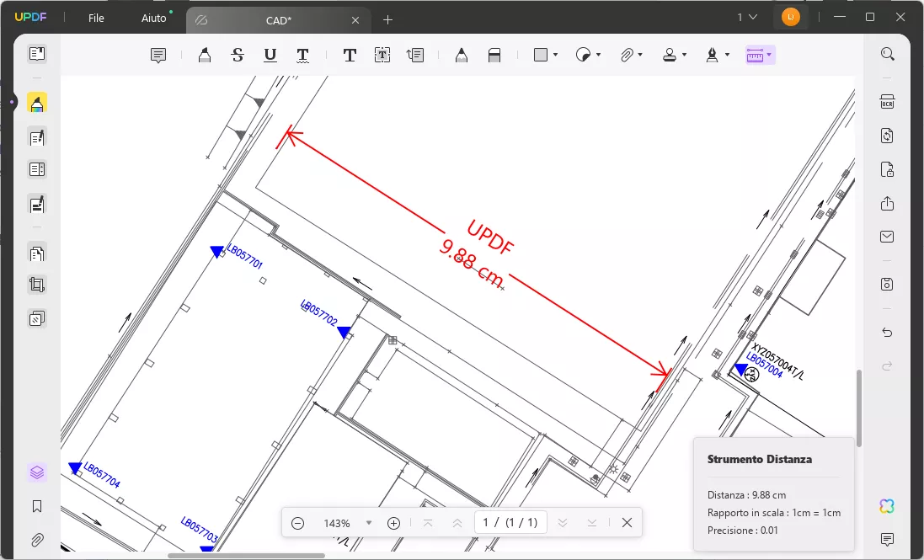Screen dimensions: 924x560
Task: Click 'Rapporto in scala : 1cm = 1cm'
Action: (x=774, y=513)
